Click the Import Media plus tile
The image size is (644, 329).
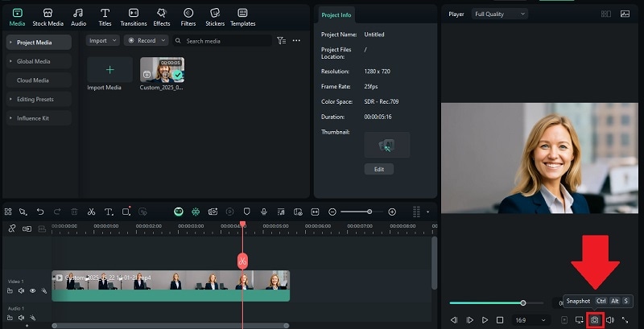coord(109,70)
